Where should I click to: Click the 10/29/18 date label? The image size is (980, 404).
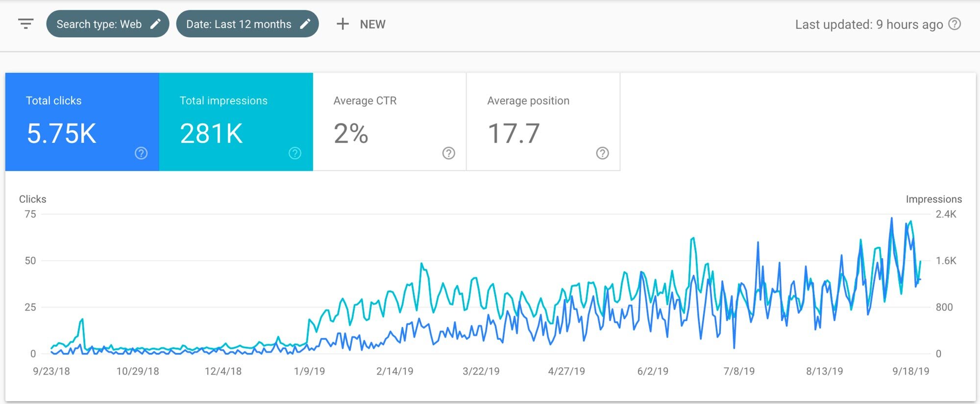pos(138,371)
